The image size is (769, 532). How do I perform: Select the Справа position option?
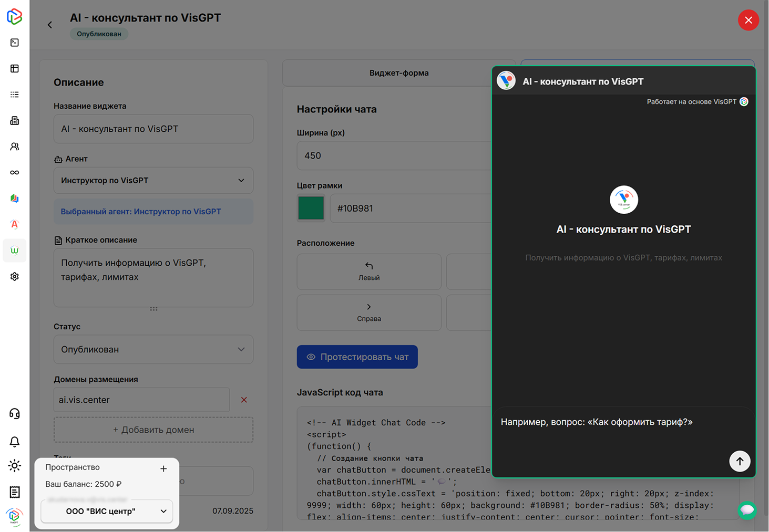369,312
